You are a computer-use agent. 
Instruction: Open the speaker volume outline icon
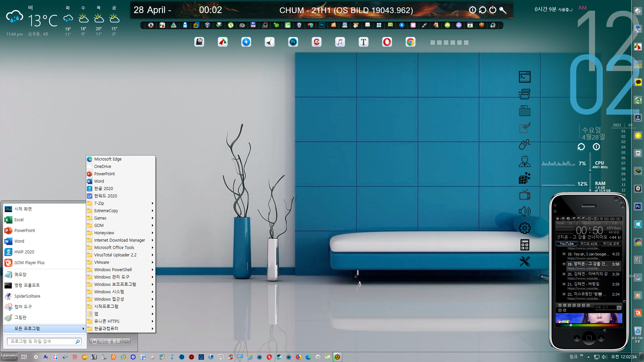point(525,211)
